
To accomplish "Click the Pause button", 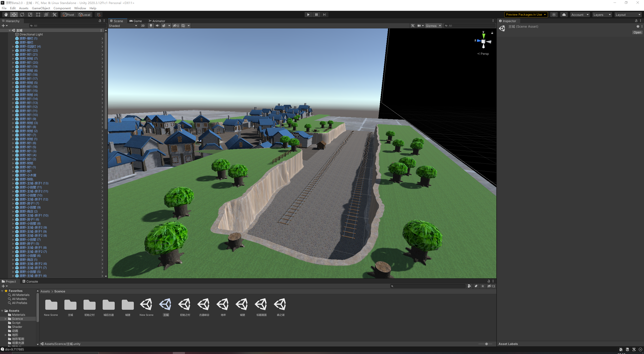I will (x=316, y=15).
